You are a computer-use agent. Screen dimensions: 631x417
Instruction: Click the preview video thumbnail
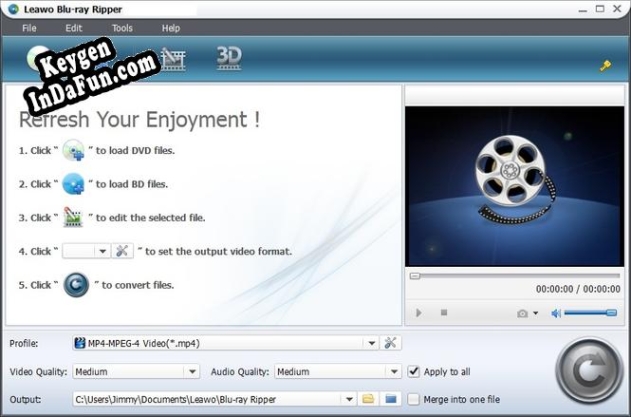514,186
